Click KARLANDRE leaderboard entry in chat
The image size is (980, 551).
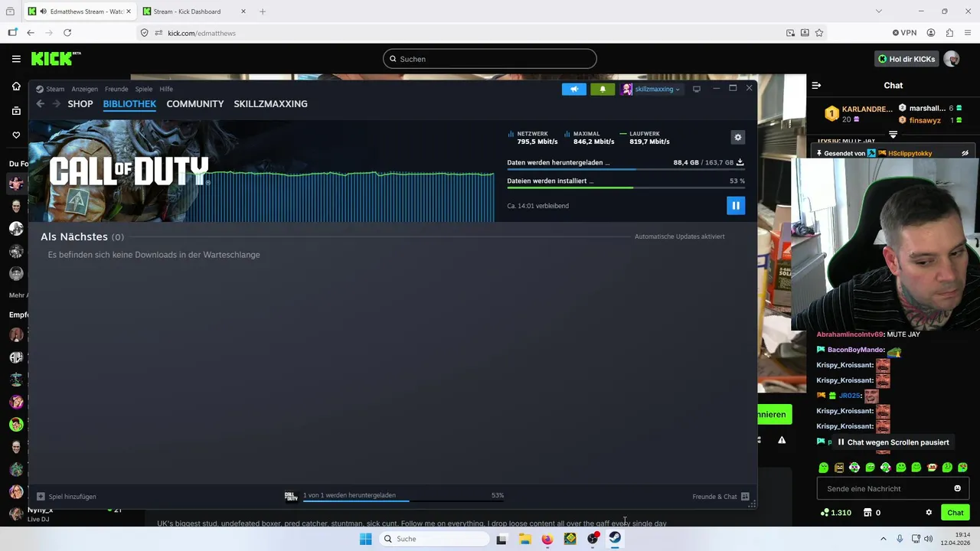(858, 114)
